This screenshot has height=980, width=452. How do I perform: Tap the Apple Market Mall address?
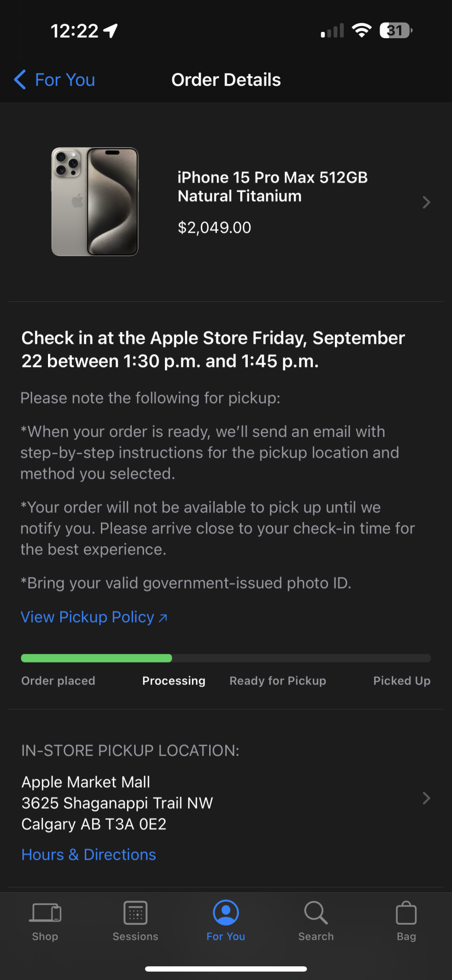coord(117,803)
